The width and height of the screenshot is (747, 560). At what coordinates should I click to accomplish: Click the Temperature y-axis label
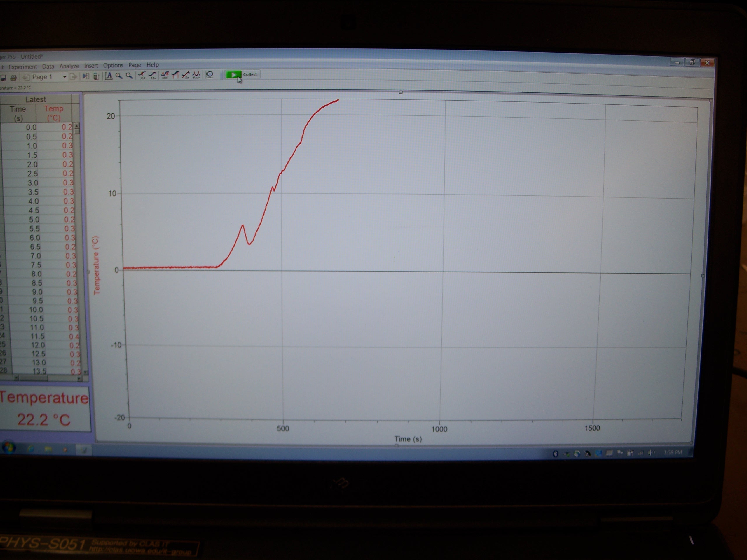(96, 265)
